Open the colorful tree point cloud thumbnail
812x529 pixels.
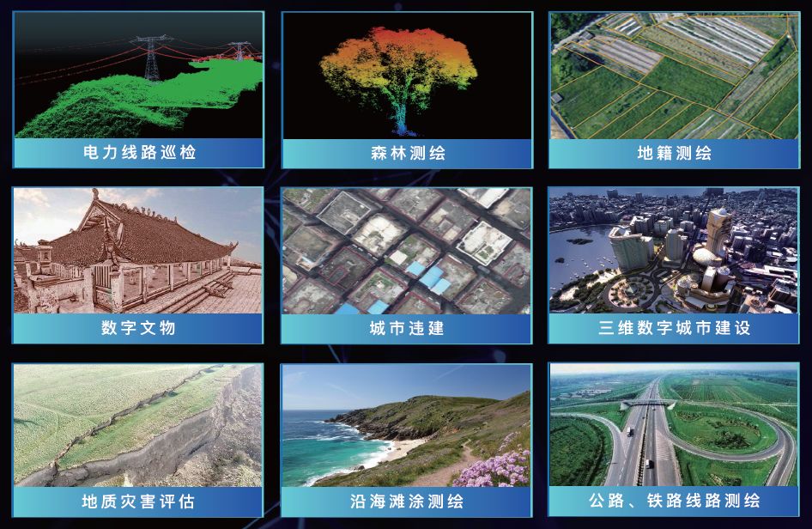406,76
